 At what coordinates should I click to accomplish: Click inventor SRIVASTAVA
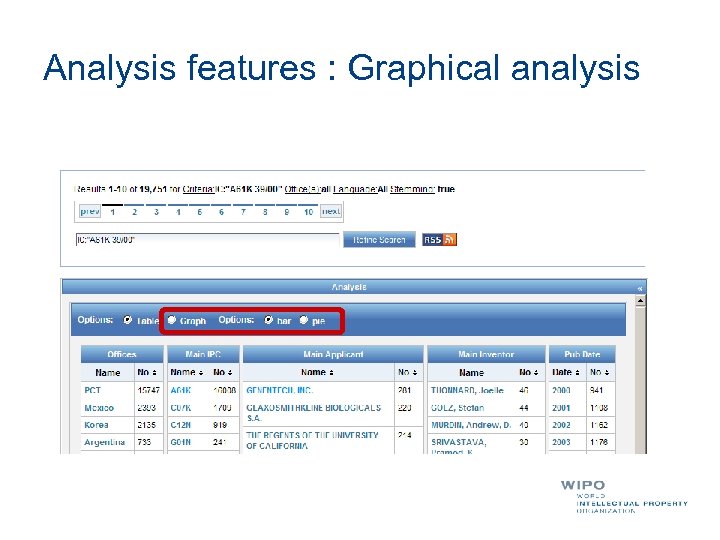(458, 442)
